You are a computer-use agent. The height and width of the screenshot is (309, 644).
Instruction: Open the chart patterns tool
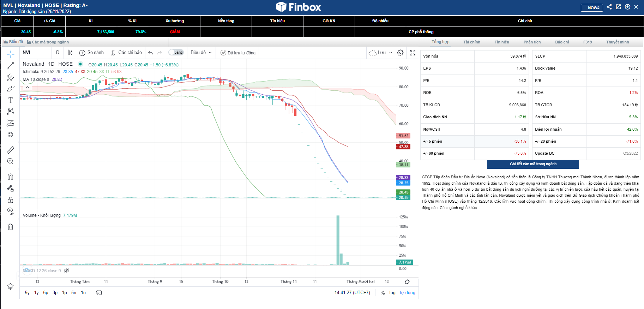11,111
